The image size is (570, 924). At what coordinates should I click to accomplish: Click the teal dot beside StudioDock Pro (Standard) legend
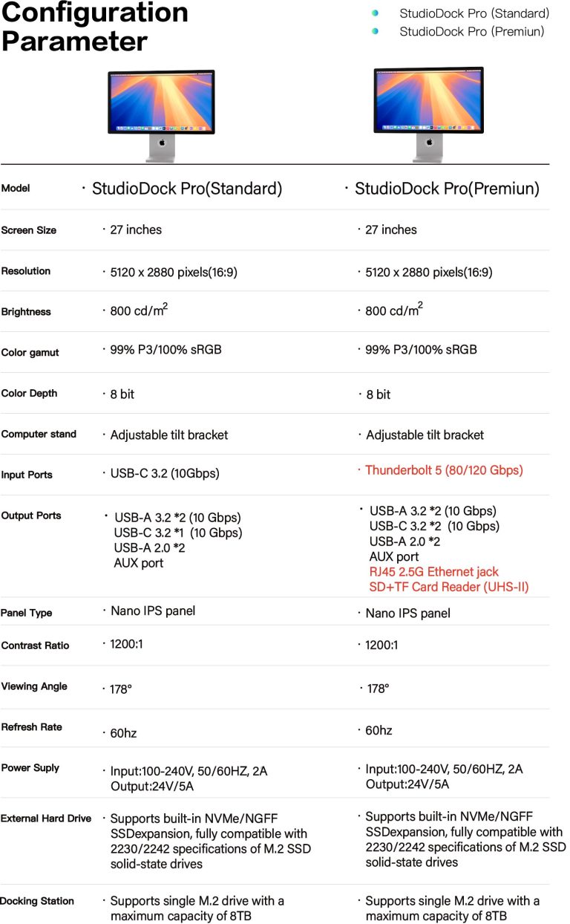(376, 13)
